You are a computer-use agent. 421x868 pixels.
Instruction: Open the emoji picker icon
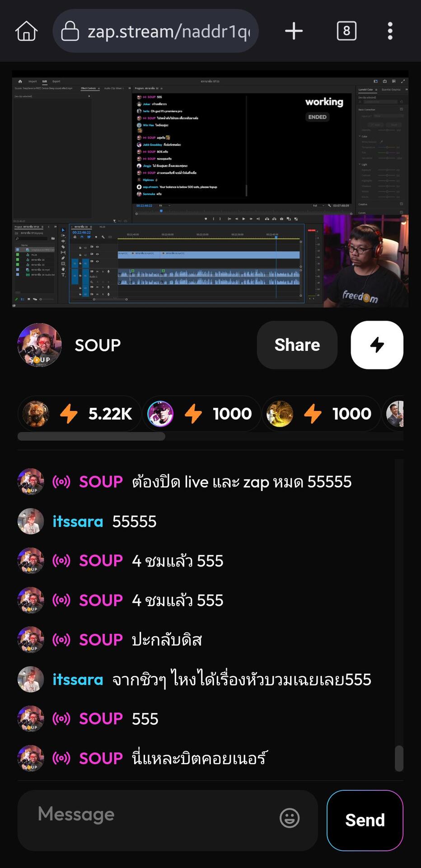click(x=290, y=818)
